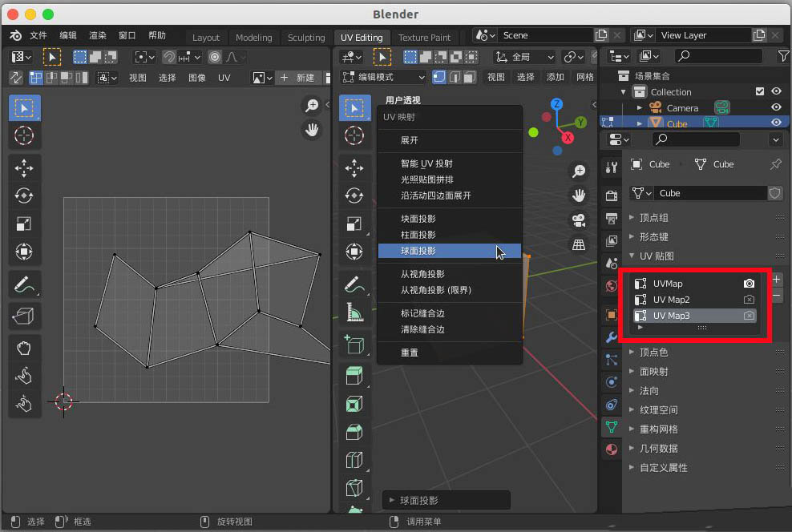Open the 全局 transform orientation dropdown
This screenshot has width=792, height=532.
(525, 57)
